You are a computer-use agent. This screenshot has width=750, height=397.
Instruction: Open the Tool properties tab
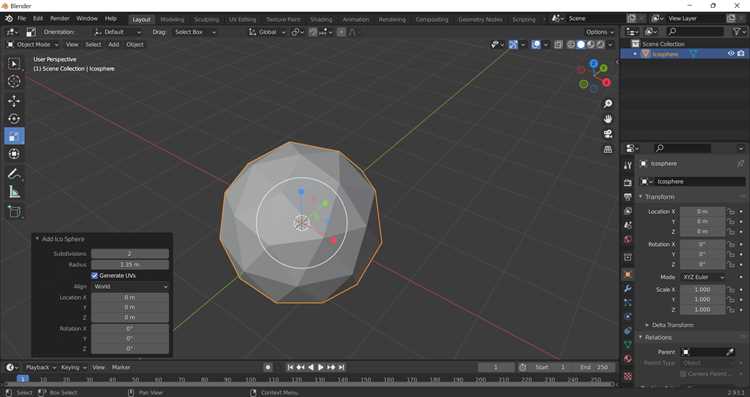click(628, 165)
